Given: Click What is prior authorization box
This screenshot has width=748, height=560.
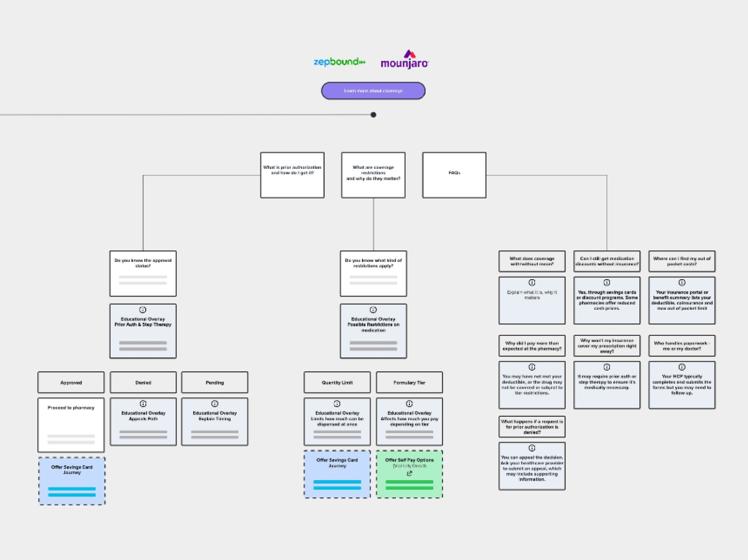Looking at the screenshot, I should click(x=292, y=175).
